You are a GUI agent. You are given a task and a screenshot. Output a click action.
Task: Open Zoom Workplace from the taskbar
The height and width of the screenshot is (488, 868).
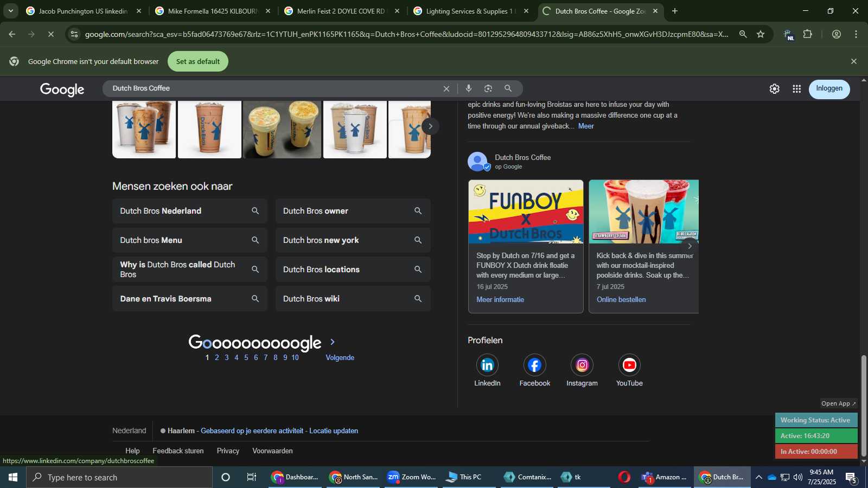click(x=411, y=477)
